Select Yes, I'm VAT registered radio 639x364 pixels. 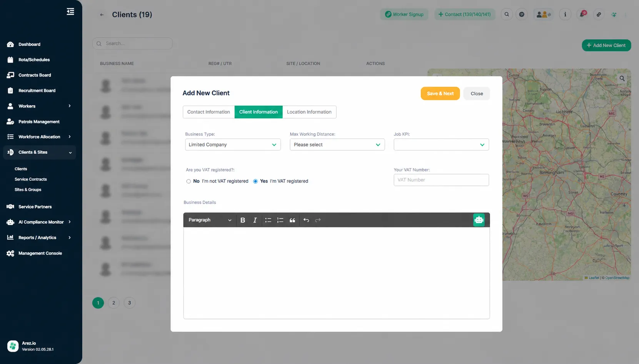(x=255, y=181)
